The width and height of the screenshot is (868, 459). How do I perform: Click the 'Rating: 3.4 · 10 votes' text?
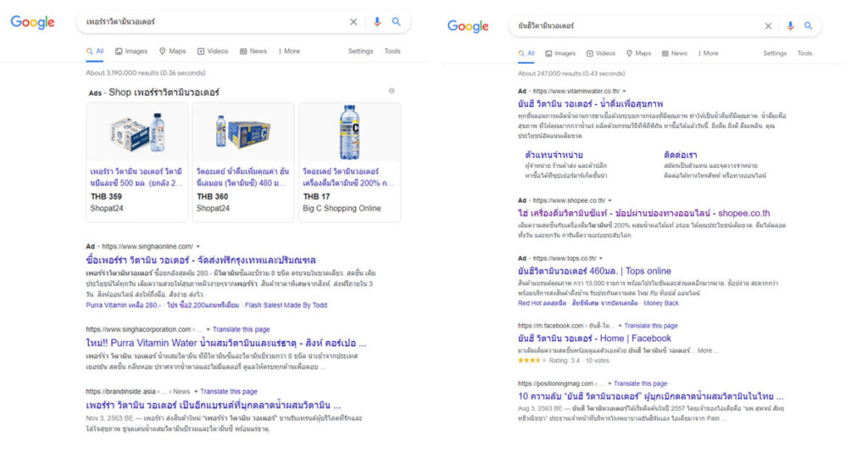(x=579, y=361)
